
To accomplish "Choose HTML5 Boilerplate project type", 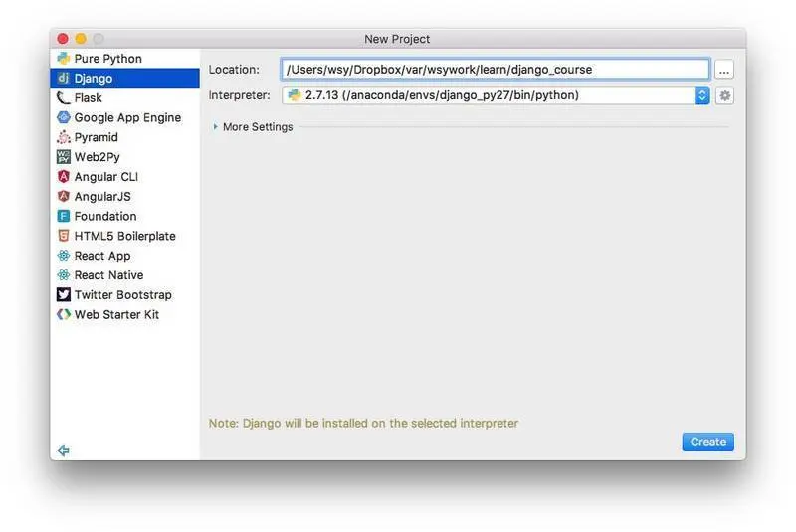I will [125, 236].
